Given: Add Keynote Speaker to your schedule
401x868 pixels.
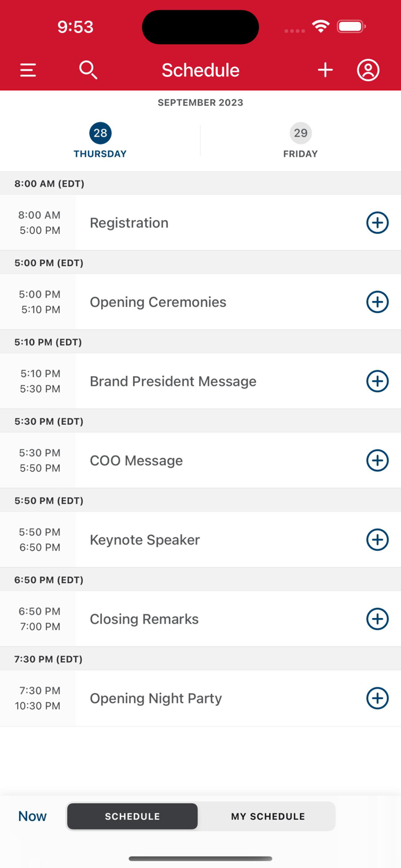Looking at the screenshot, I should pos(377,539).
